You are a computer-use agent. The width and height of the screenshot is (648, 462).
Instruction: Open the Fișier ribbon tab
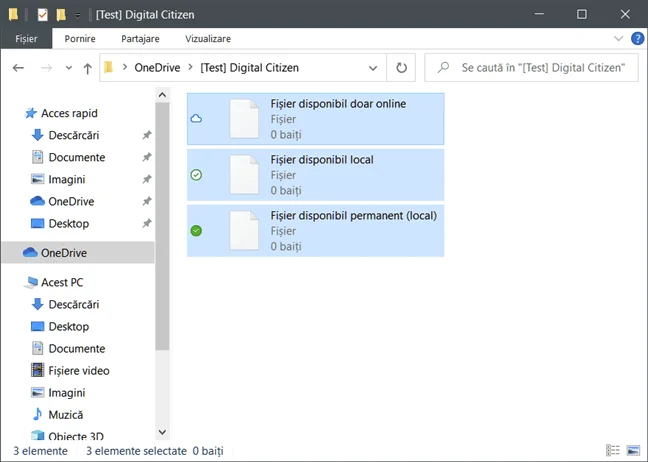(x=26, y=38)
